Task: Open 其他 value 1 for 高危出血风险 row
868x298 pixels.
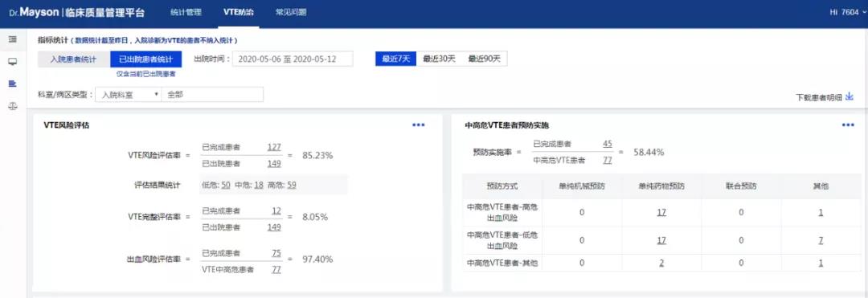Action: point(821,212)
